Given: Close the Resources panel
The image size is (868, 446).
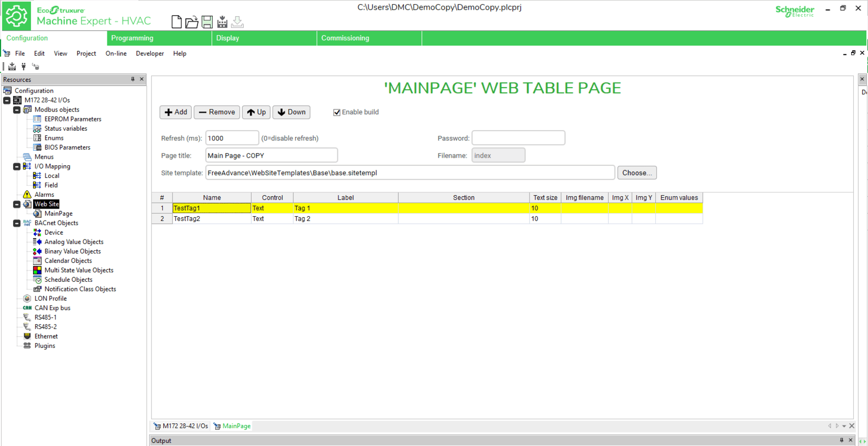Looking at the screenshot, I should pyautogui.click(x=142, y=79).
